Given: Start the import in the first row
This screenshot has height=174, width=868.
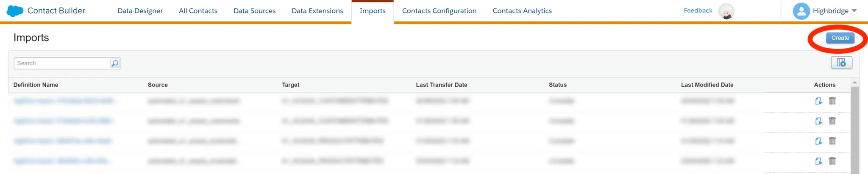Looking at the screenshot, I should click(x=818, y=101).
